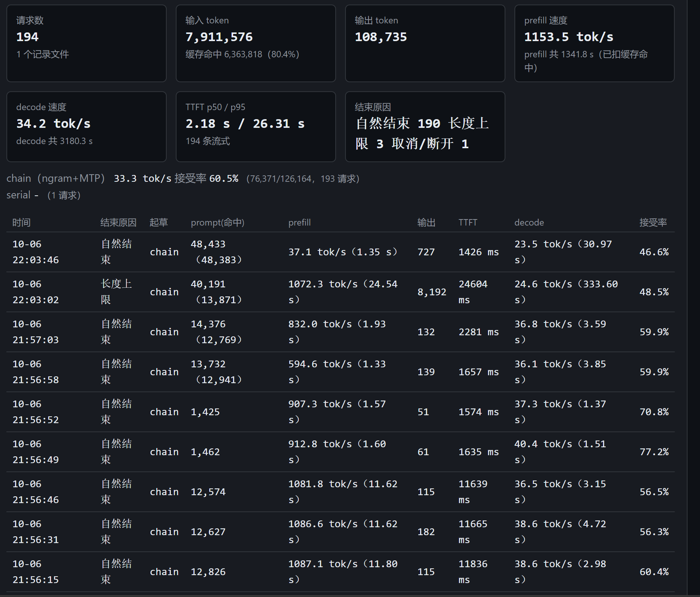
Task: Click the 输出 token value 108,735
Action: pyautogui.click(x=381, y=37)
